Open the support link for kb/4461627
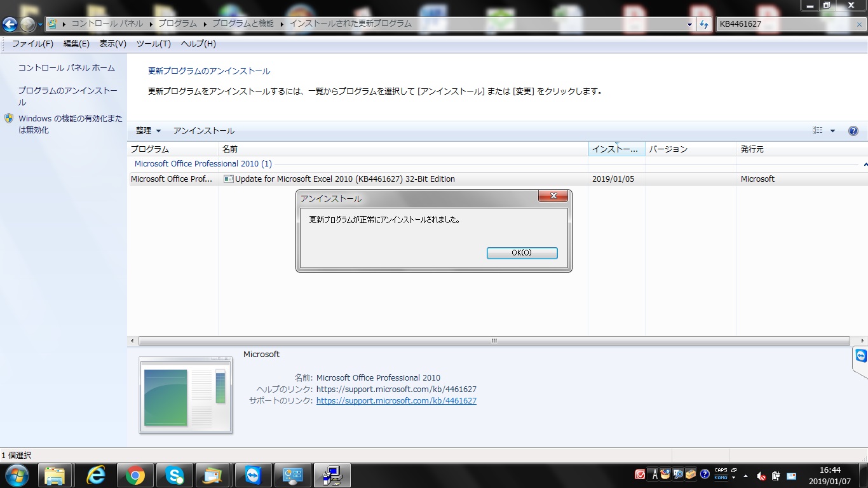The image size is (868, 488). click(x=397, y=401)
